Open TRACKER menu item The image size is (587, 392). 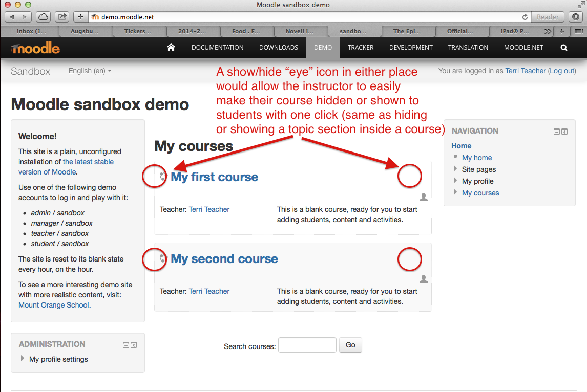click(361, 48)
